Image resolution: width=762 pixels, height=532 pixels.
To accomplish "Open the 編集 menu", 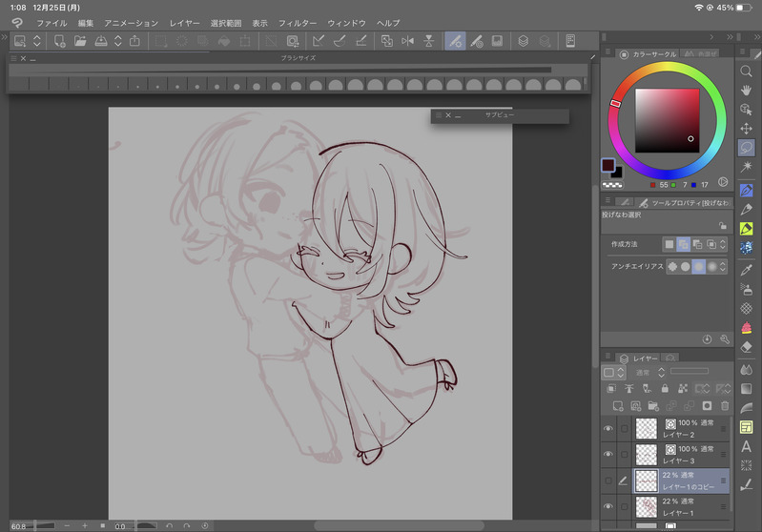I will pos(86,23).
